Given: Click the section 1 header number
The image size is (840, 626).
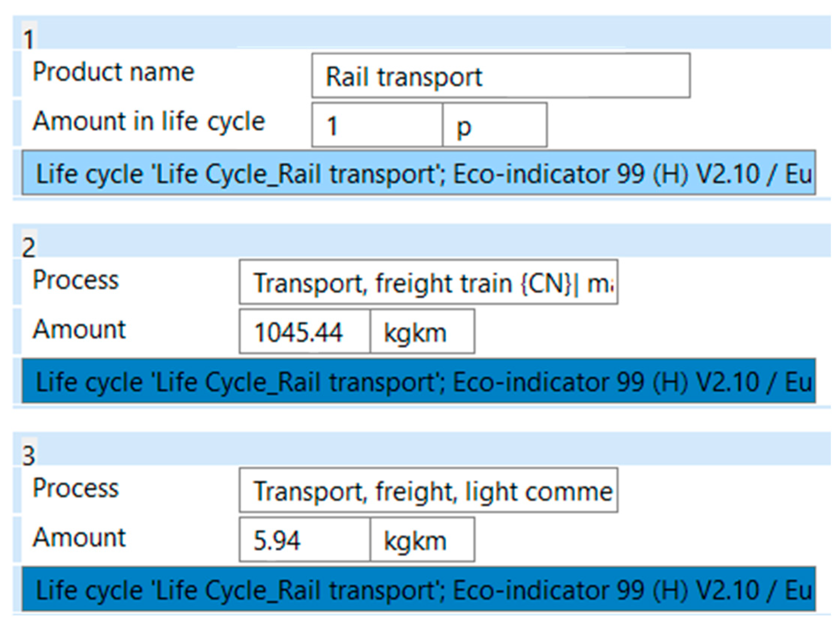Looking at the screenshot, I should (x=29, y=39).
